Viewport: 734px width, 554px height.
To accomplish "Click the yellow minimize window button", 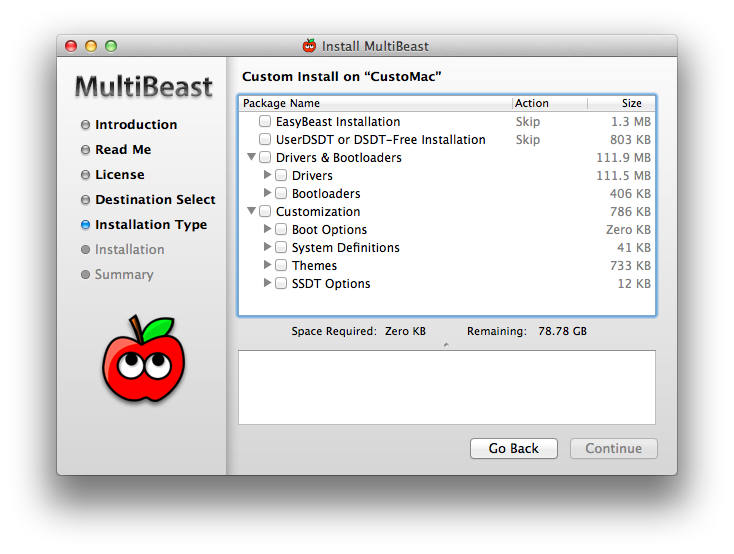I will (91, 46).
